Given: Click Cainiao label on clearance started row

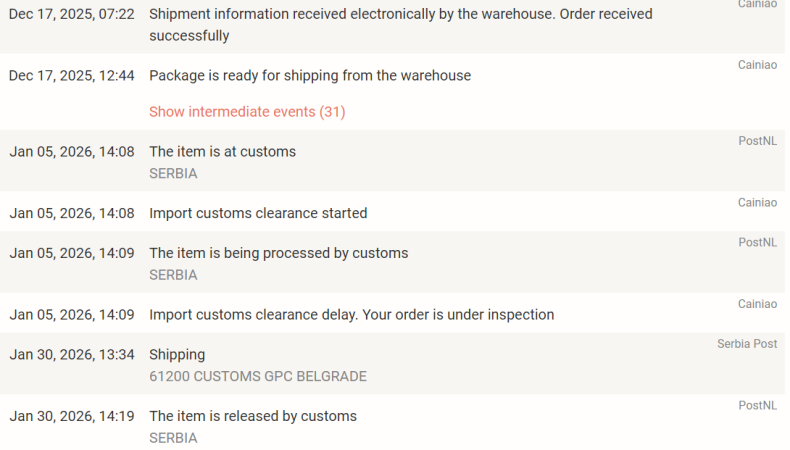Looking at the screenshot, I should coord(757,203).
